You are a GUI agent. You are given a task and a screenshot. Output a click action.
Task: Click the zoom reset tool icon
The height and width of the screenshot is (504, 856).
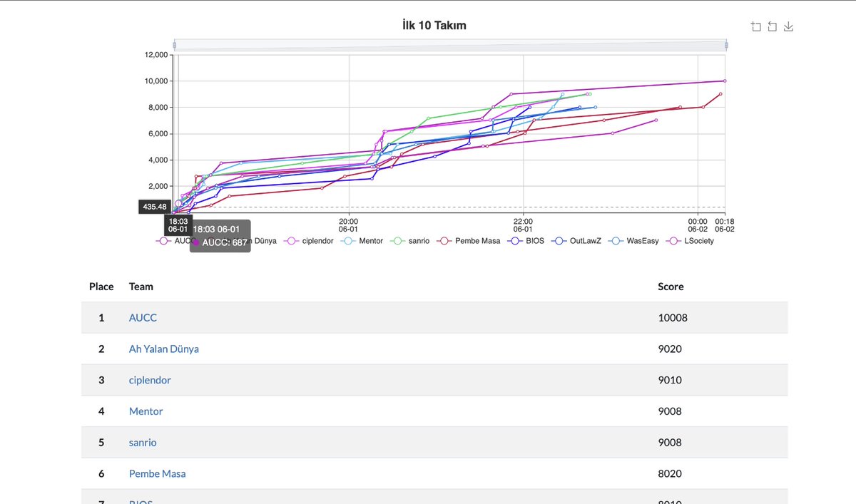point(773,27)
